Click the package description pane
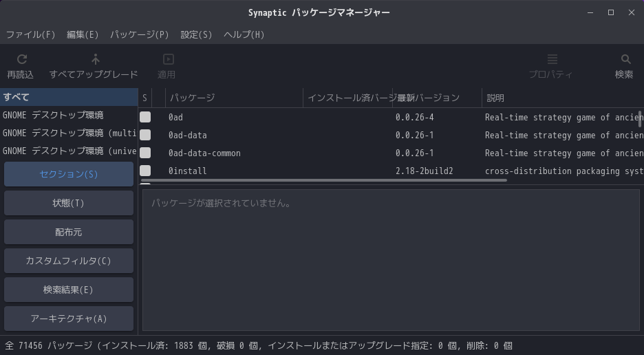The image size is (644, 355). (x=391, y=259)
